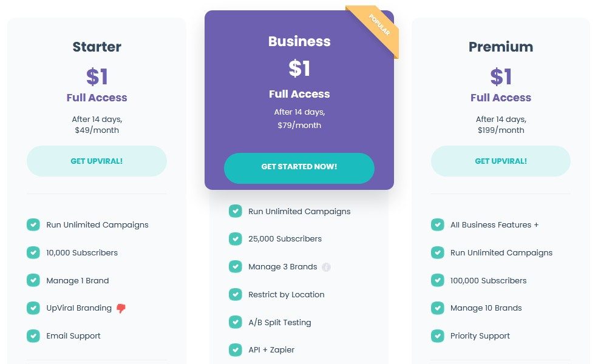Click the Manage 10 Brands feature text
598x364 pixels.
(x=486, y=308)
